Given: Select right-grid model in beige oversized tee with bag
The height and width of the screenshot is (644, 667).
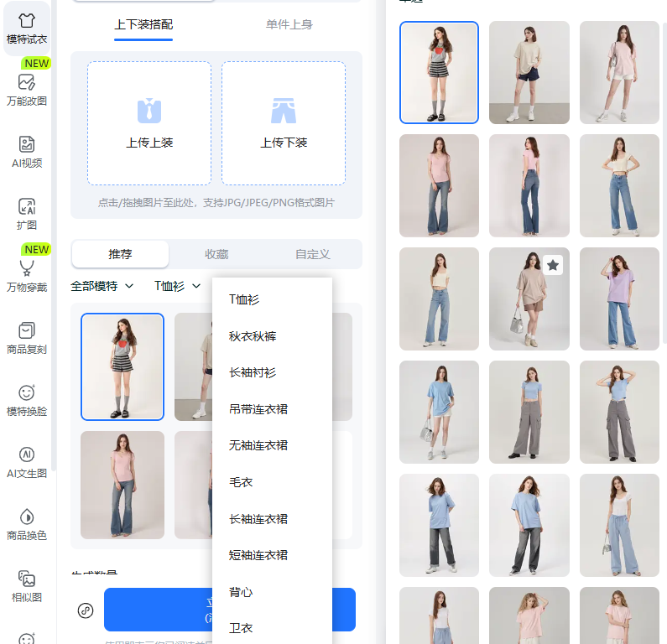Looking at the screenshot, I should [529, 299].
